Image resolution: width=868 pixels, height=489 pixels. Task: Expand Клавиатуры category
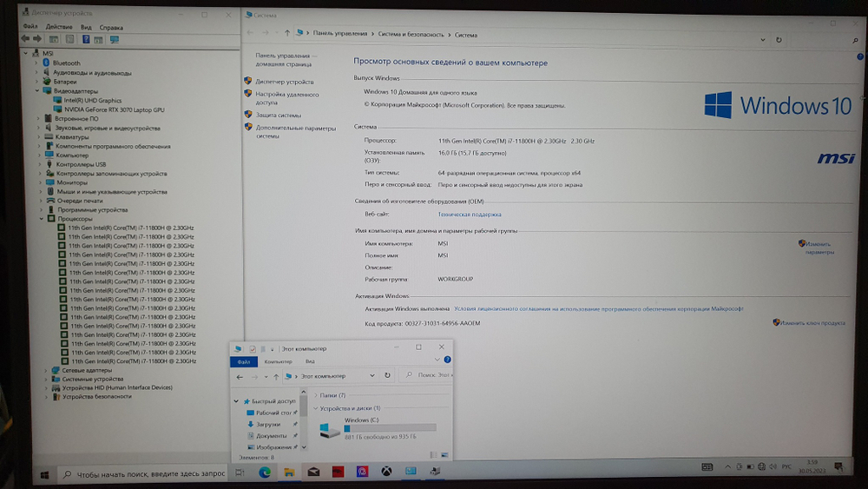click(x=39, y=136)
